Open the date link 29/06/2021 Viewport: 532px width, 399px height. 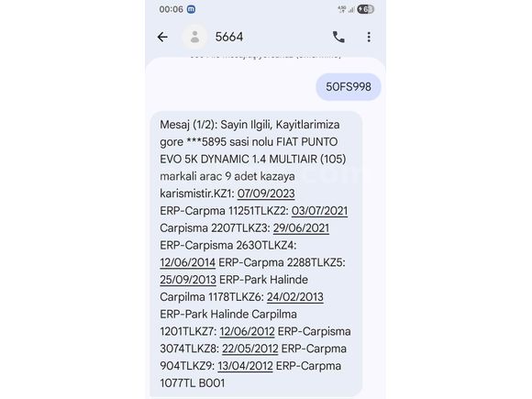(301, 228)
